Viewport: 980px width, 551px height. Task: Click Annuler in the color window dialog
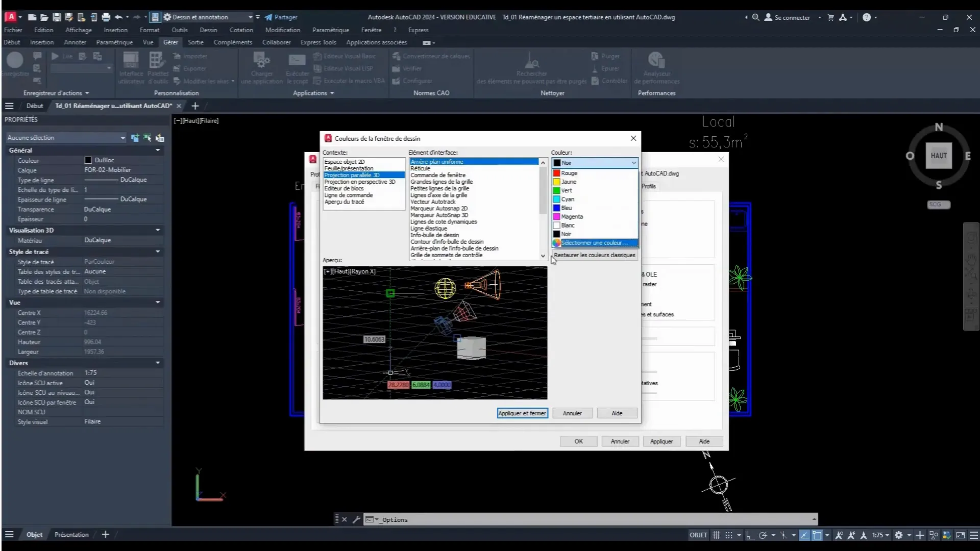572,413
